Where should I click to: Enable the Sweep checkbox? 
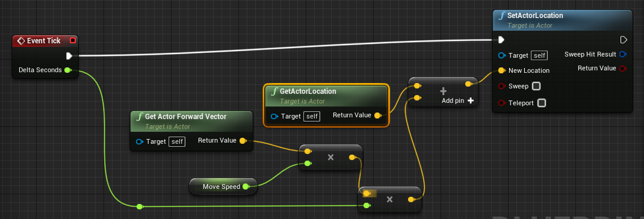536,86
